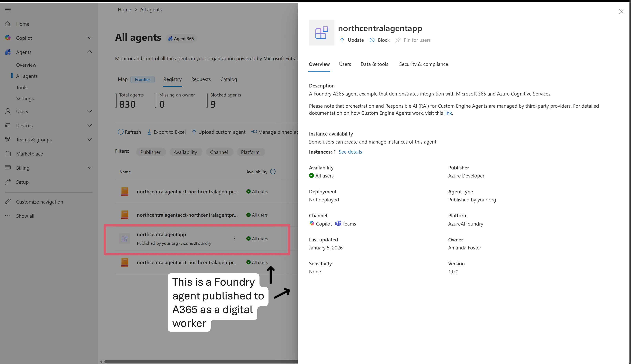Viewport: 631px width, 364px height.
Task: Expand the Copilot sidebar section
Action: pyautogui.click(x=89, y=38)
